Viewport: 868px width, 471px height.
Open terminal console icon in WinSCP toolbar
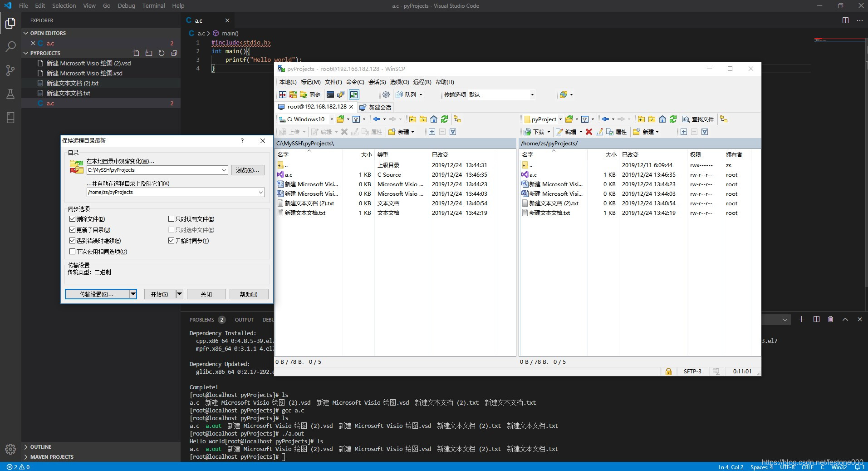[330, 94]
